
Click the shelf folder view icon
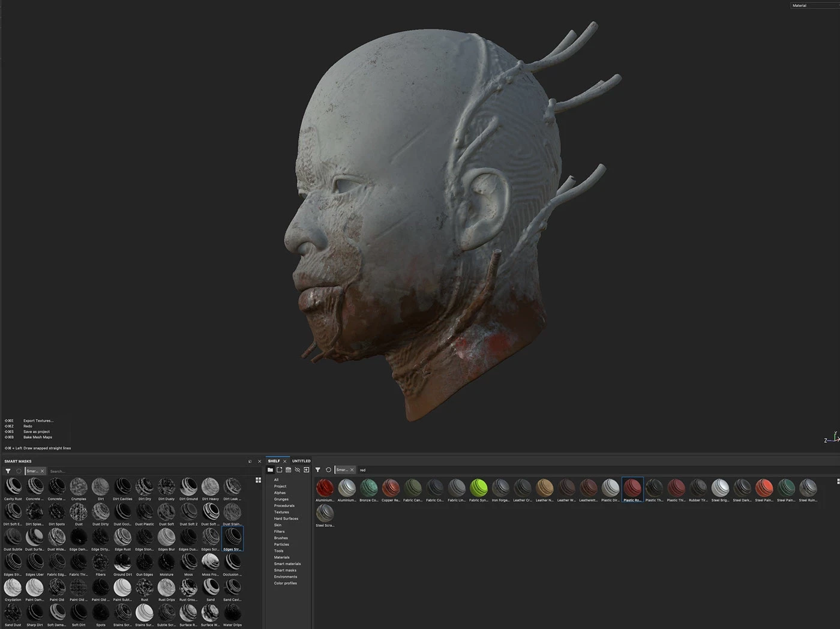point(270,470)
